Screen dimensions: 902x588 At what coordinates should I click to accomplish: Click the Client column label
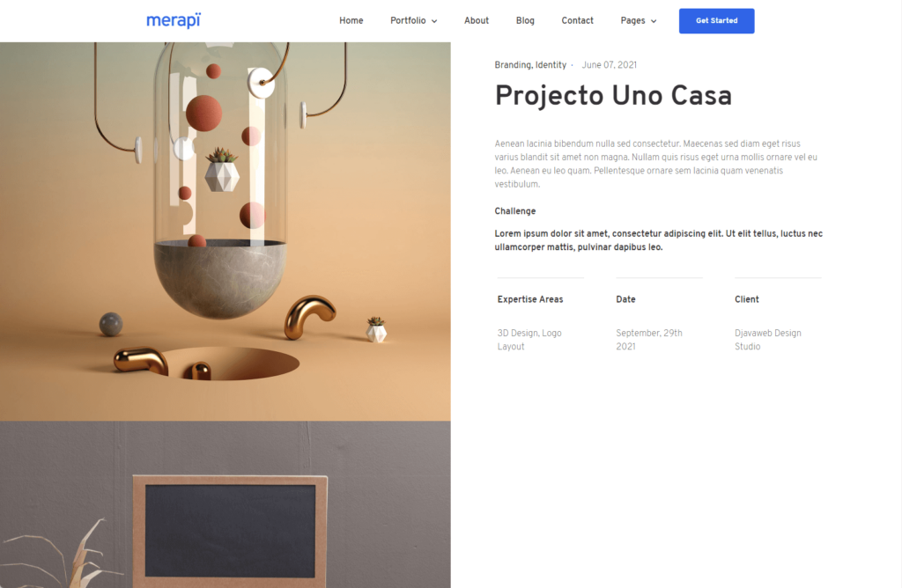click(747, 299)
